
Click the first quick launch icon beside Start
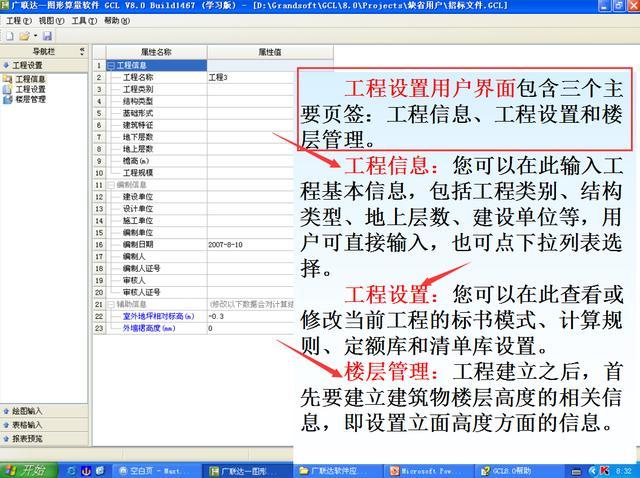click(72, 471)
